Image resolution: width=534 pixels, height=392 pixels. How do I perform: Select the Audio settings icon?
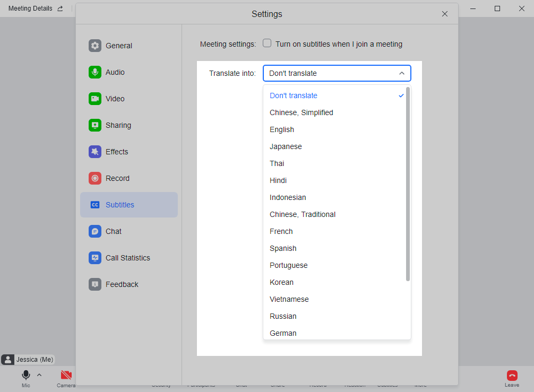coord(95,72)
